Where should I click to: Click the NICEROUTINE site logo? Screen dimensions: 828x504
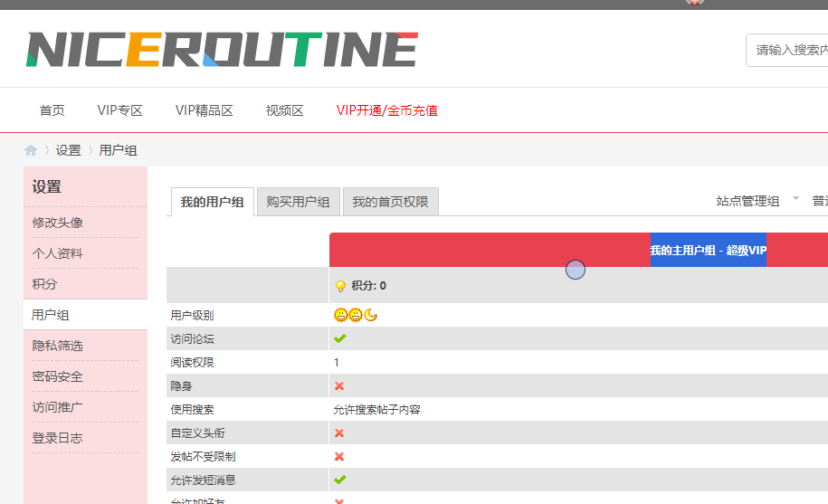pyautogui.click(x=223, y=50)
